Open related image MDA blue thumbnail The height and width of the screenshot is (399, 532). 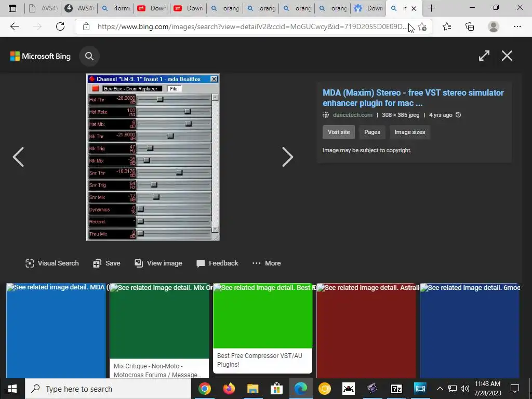tap(56, 331)
